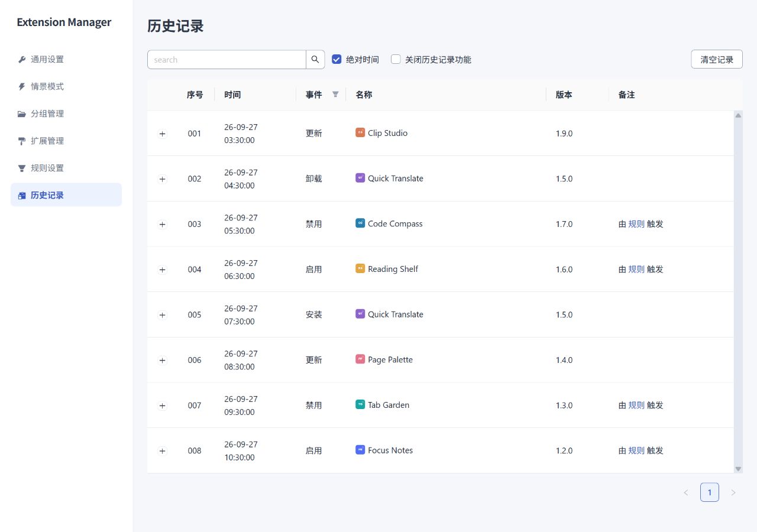Select page 1 in pagination
The width and height of the screenshot is (757, 532).
point(710,492)
